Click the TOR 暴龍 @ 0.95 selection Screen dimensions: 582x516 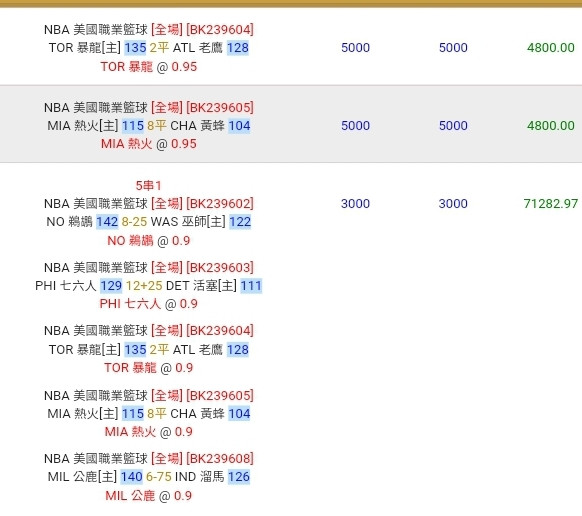148,67
